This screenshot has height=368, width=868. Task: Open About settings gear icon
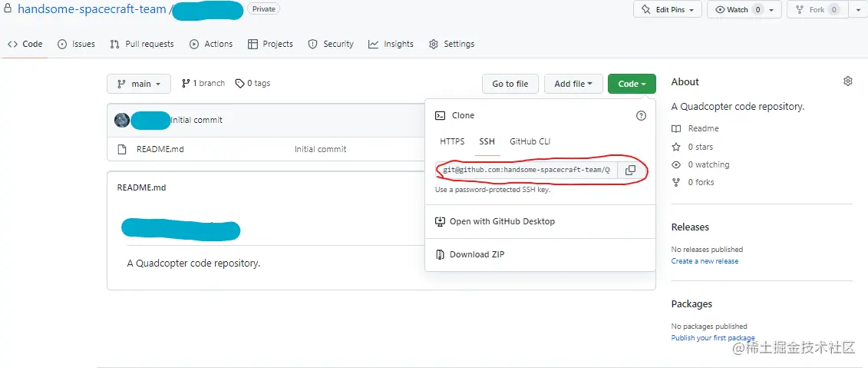click(x=847, y=81)
